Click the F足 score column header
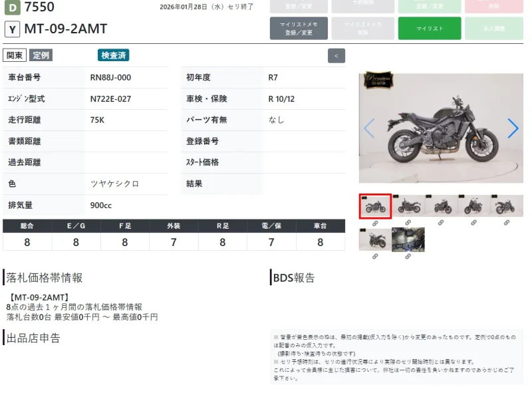This screenshot has width=532, height=399. click(x=125, y=226)
